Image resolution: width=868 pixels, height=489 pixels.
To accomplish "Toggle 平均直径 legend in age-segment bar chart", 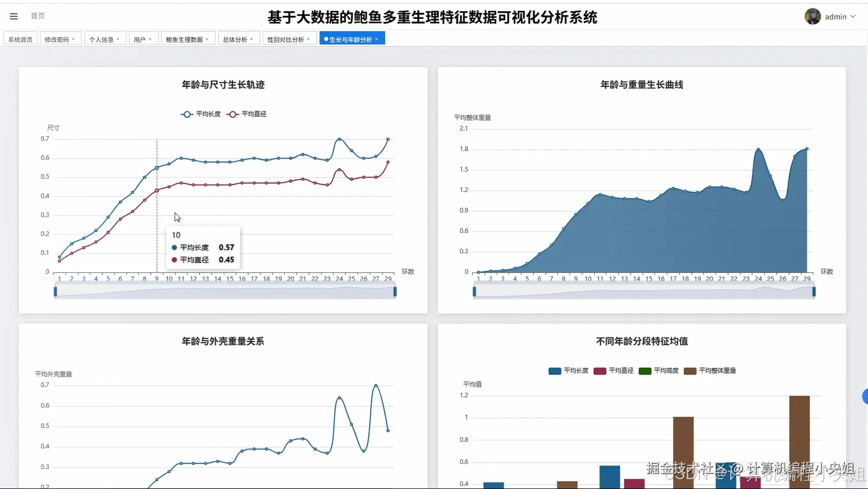I will [613, 371].
